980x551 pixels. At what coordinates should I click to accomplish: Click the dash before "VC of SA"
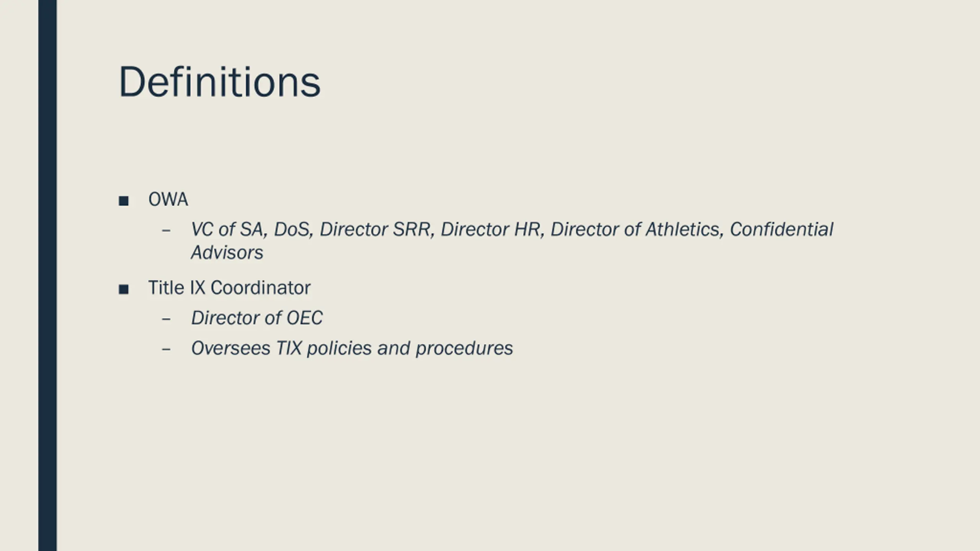(166, 230)
